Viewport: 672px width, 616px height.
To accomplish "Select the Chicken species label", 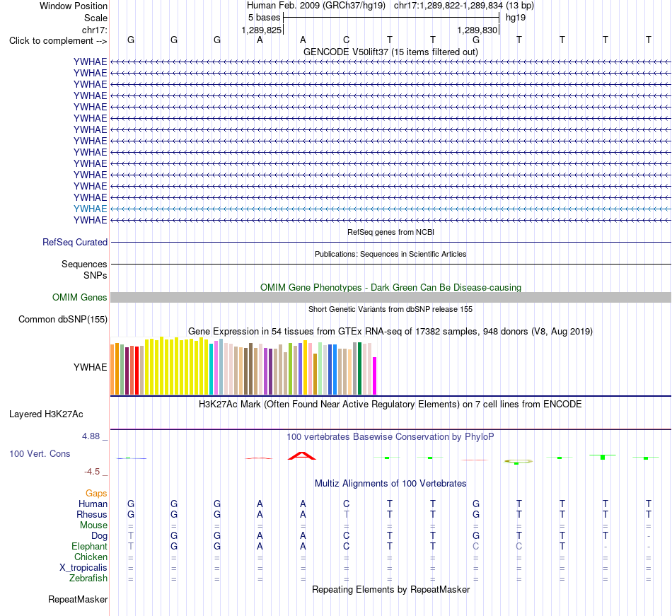I will [91, 557].
